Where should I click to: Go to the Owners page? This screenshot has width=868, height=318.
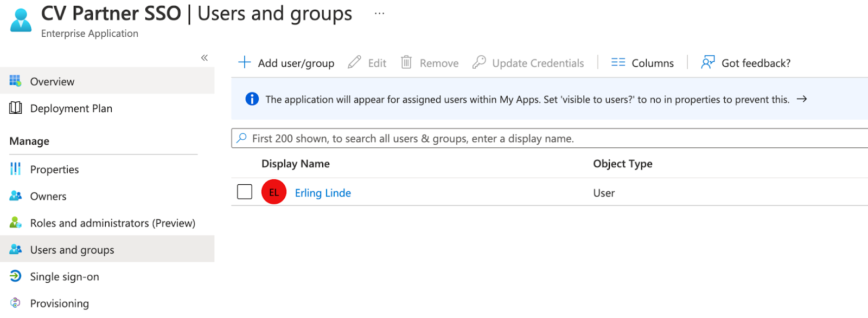[x=48, y=196]
